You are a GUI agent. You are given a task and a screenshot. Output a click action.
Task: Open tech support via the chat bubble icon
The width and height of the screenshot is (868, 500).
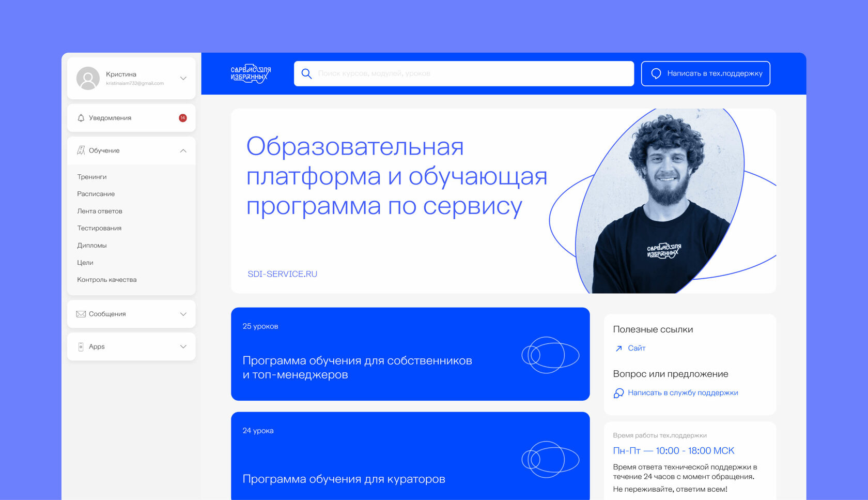pyautogui.click(x=656, y=73)
